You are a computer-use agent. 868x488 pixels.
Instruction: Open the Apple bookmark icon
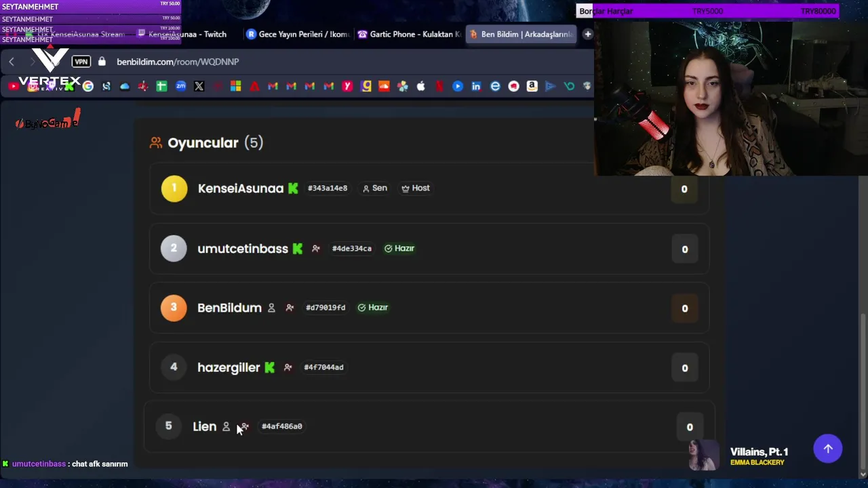[421, 86]
